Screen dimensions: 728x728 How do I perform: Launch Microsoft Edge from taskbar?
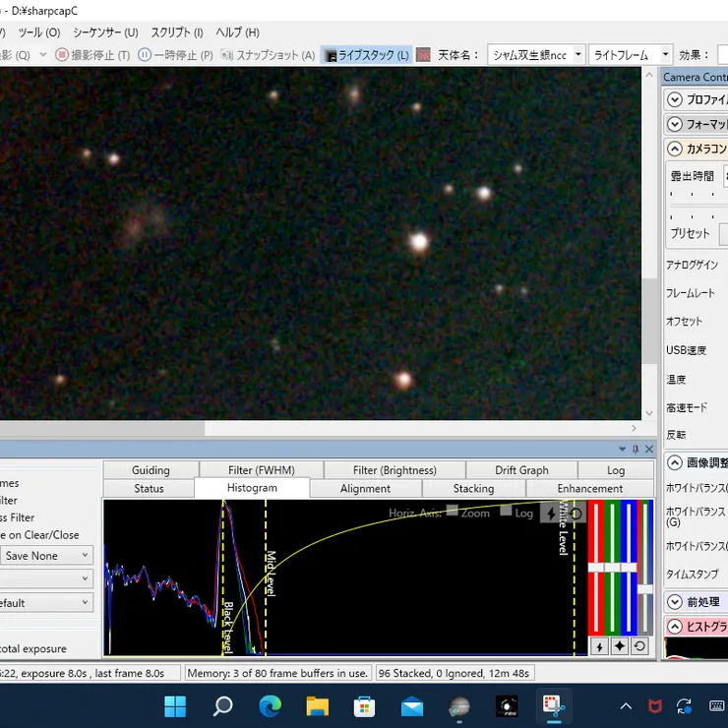coord(271,706)
